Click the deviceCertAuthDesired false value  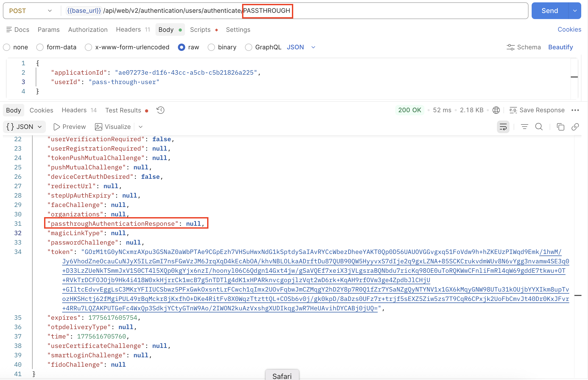coord(150,177)
